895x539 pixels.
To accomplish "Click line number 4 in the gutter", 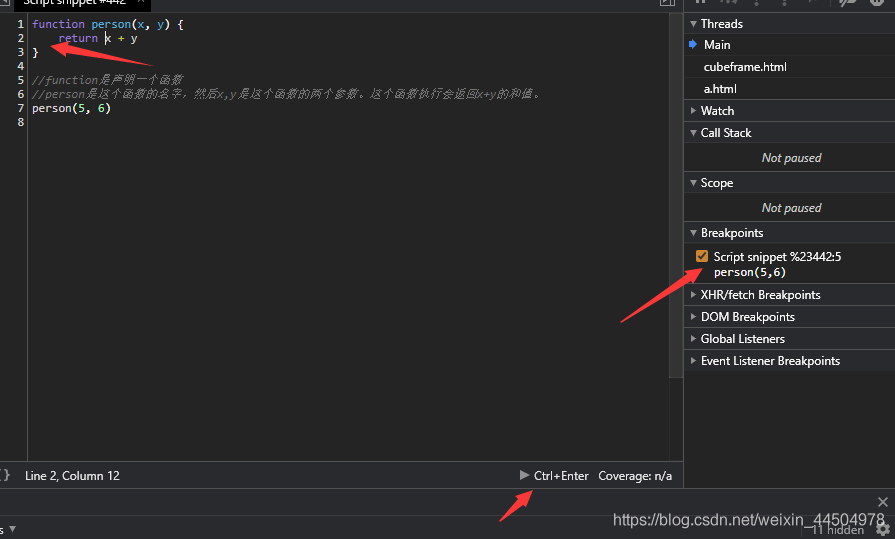I will [x=21, y=66].
